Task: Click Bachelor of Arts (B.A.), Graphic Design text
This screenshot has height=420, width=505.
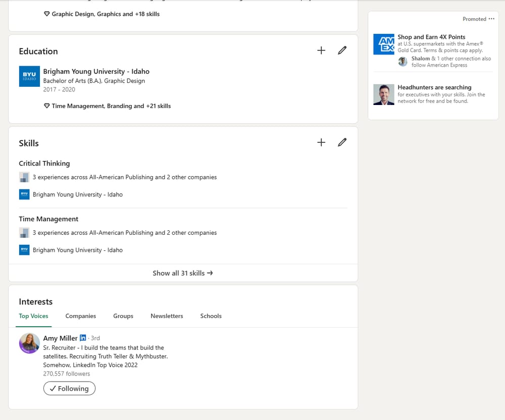Action: (x=94, y=81)
